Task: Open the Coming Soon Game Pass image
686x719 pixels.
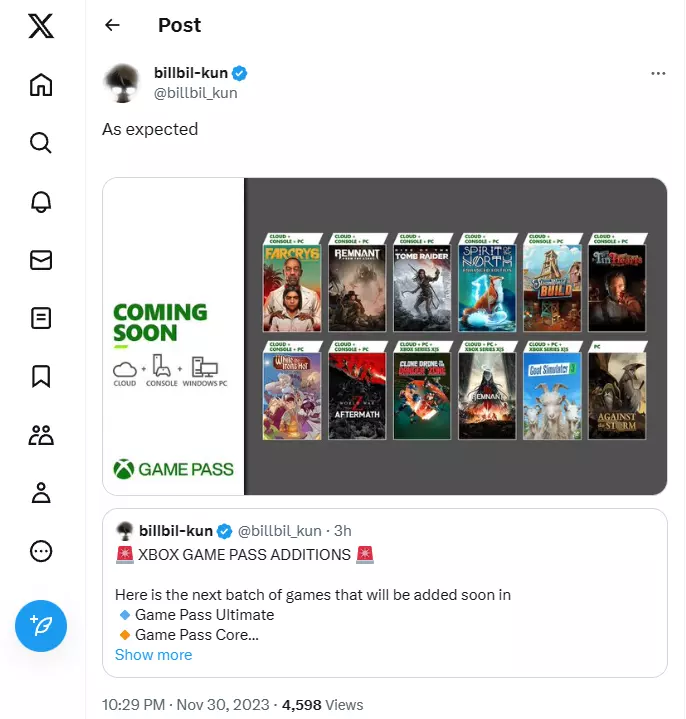Action: pos(385,337)
